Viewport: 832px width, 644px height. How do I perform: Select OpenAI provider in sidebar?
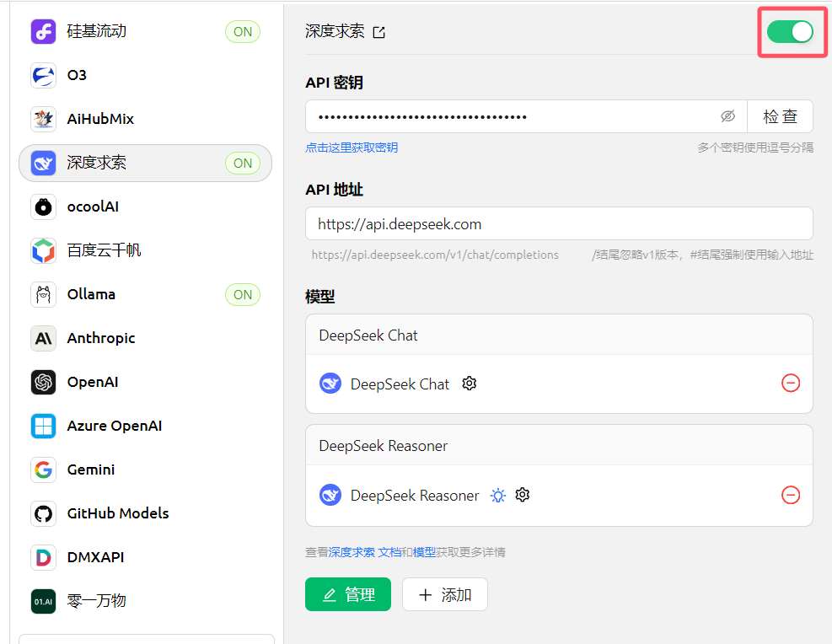point(145,382)
